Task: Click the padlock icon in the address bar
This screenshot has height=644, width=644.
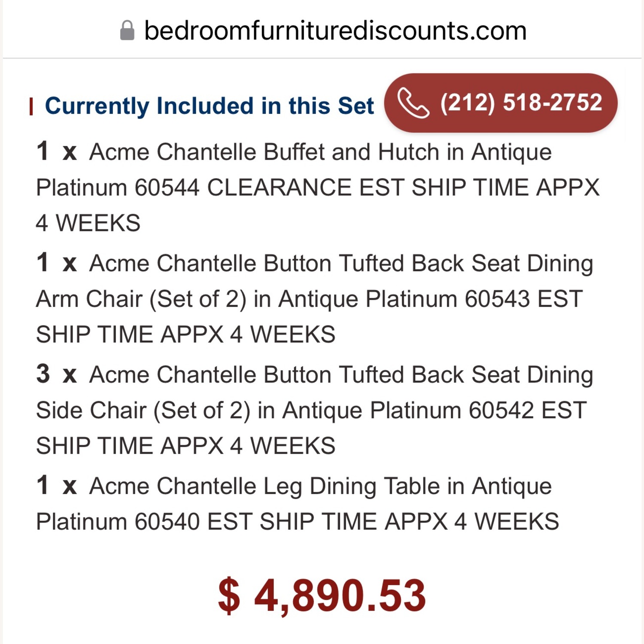Action: click(x=127, y=29)
